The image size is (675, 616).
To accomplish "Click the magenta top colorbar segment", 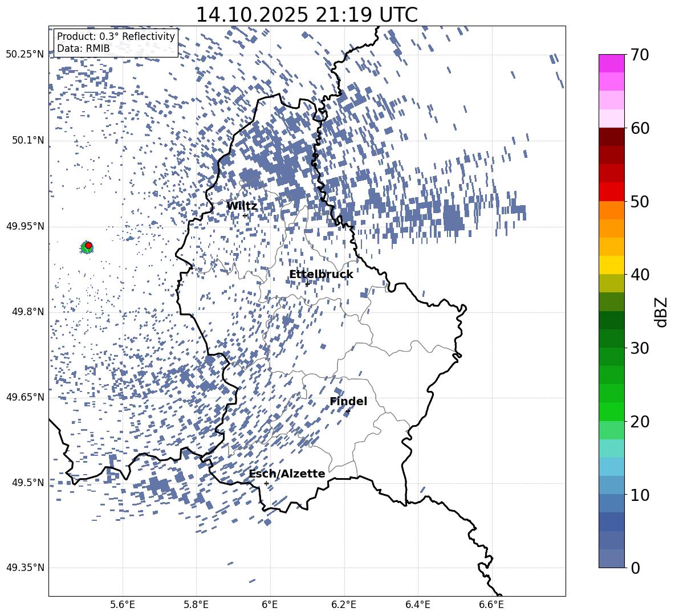I will [x=612, y=64].
